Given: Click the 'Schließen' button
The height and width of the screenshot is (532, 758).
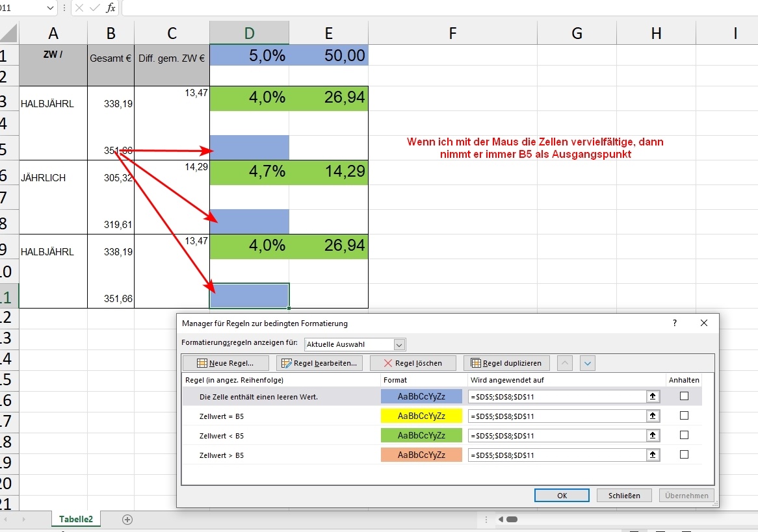Looking at the screenshot, I should point(624,495).
